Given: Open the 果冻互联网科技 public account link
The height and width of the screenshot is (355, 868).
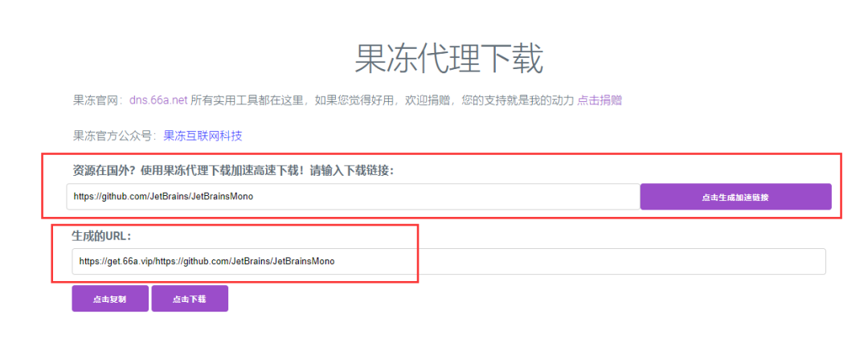Looking at the screenshot, I should click(203, 136).
